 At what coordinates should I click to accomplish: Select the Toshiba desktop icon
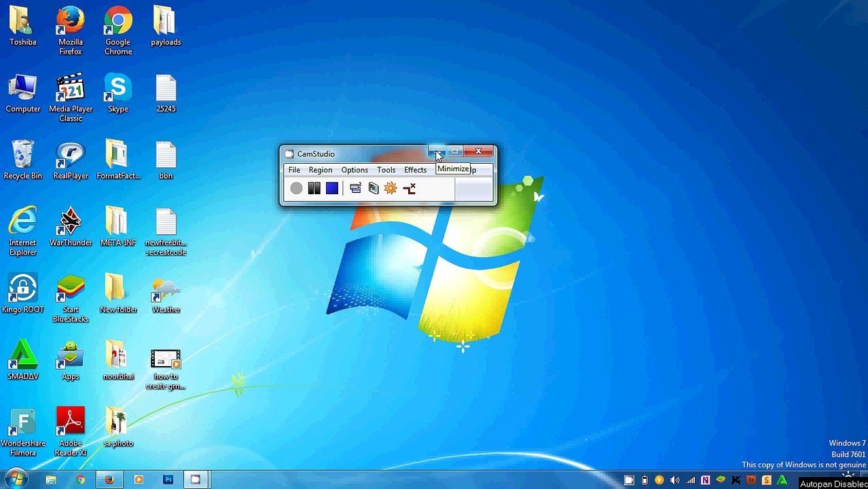[23, 27]
